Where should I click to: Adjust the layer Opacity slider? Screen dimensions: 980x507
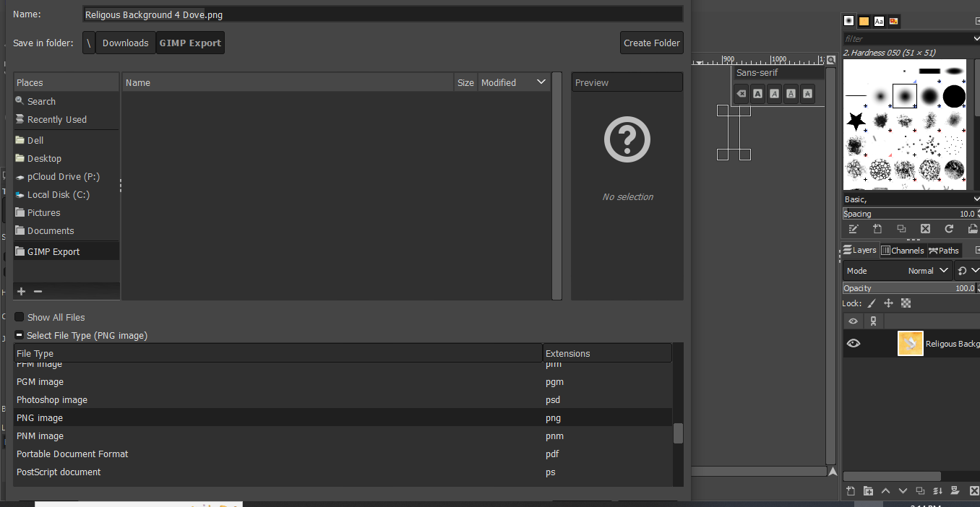(910, 288)
